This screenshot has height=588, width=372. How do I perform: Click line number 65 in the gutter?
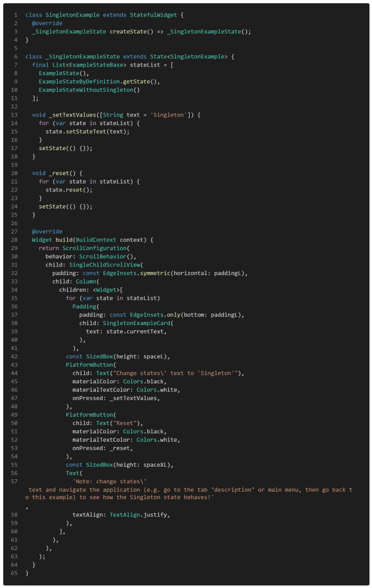click(14, 573)
